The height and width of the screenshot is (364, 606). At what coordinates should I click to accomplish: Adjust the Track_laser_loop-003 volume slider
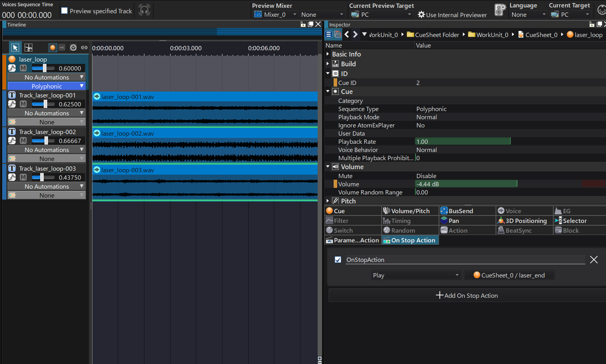[42, 177]
